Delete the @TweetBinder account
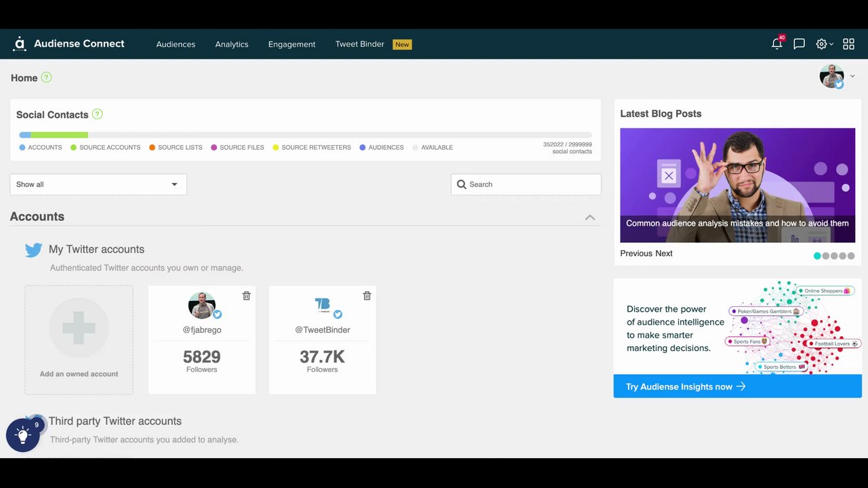 point(367,296)
